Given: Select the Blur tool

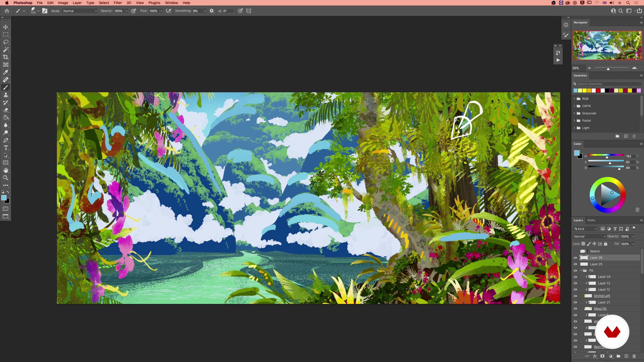Looking at the screenshot, I should (6, 125).
